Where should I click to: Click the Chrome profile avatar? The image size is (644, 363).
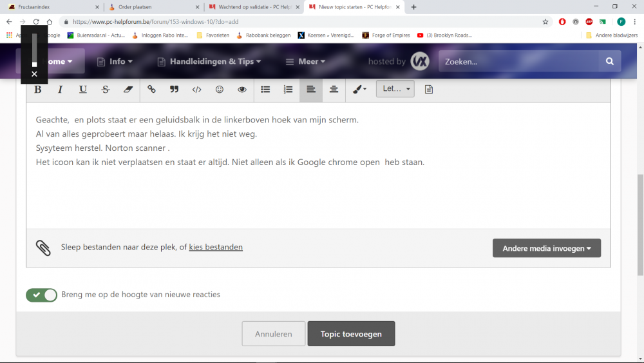621,22
